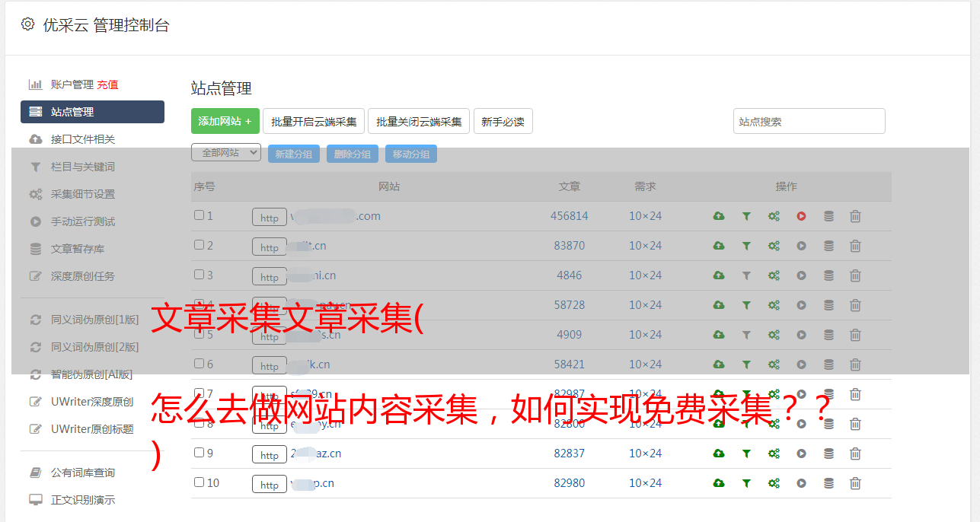Viewport: 980px width, 522px height.
Task: Click 批量关闭云端采集 button
Action: click(419, 121)
